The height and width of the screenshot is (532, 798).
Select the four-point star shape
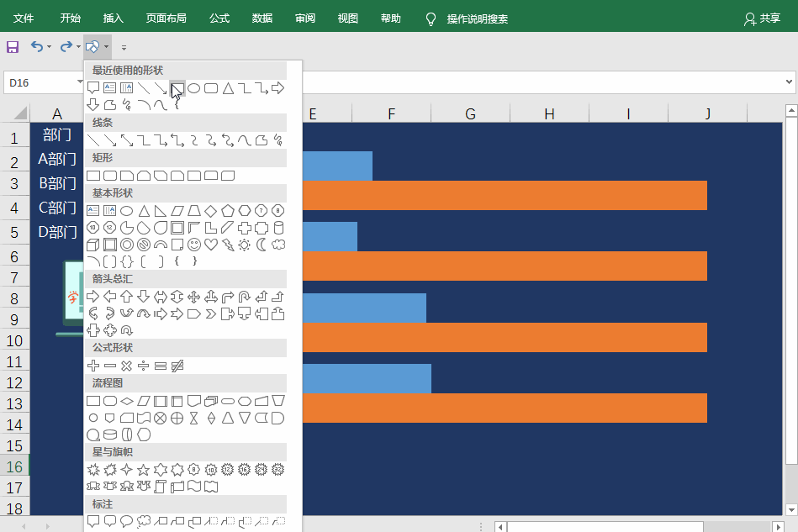pyautogui.click(x=127, y=470)
